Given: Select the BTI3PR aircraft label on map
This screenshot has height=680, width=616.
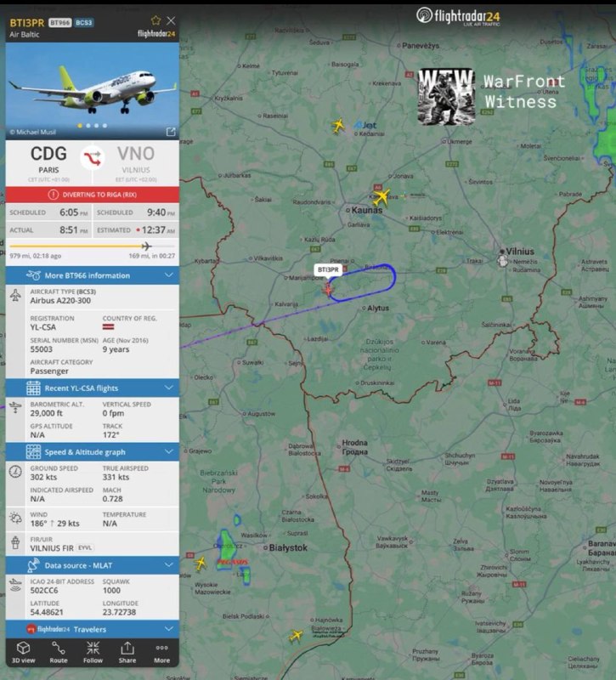Looking at the screenshot, I should pos(328,269).
